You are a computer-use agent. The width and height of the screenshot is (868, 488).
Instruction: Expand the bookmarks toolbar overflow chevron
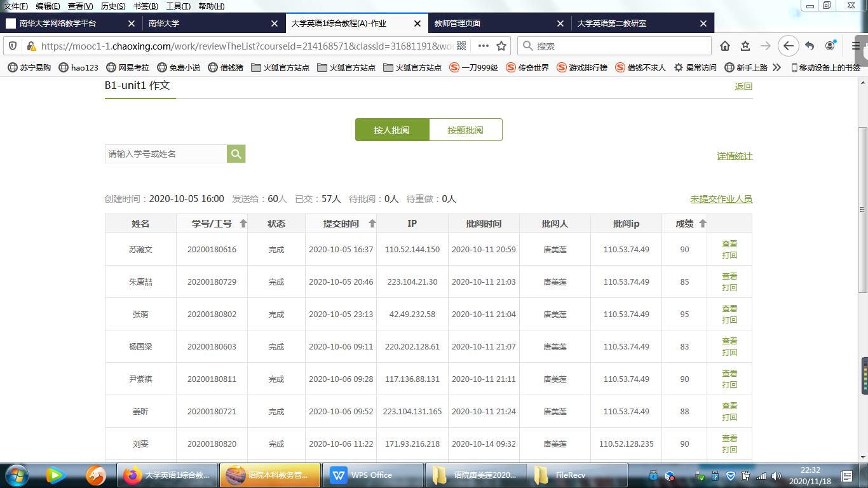click(776, 67)
